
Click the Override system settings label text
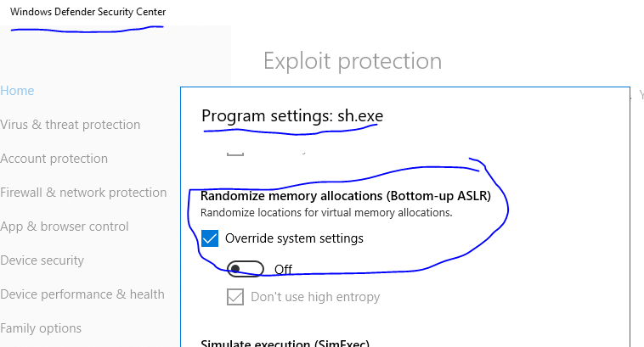[294, 238]
